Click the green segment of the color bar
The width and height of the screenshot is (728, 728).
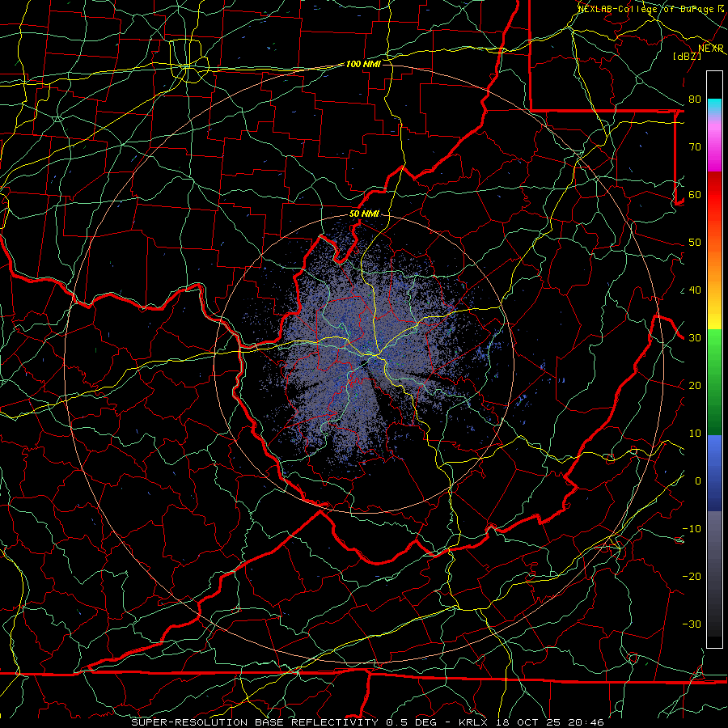pos(714,381)
